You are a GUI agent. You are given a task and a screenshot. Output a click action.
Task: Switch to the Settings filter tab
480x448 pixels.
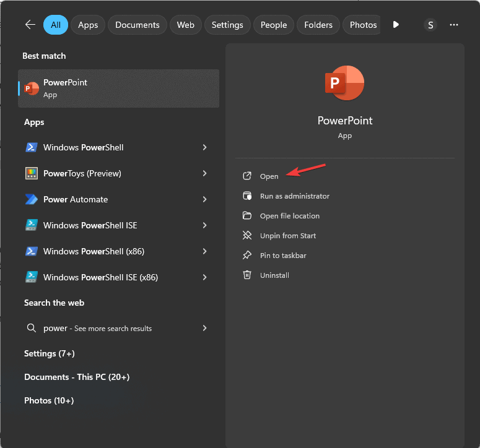[x=227, y=25]
